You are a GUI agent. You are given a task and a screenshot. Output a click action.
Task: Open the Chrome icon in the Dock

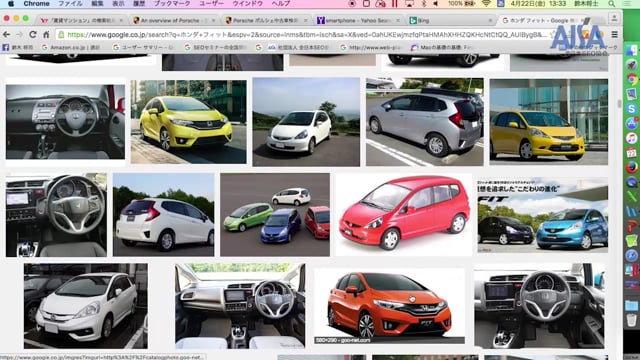tap(631, 79)
